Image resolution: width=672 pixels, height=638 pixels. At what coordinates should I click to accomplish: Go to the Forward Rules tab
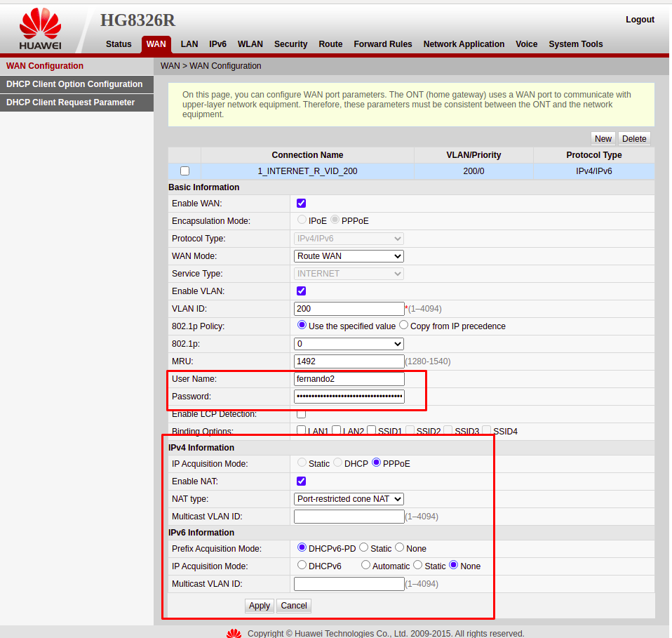(x=382, y=44)
